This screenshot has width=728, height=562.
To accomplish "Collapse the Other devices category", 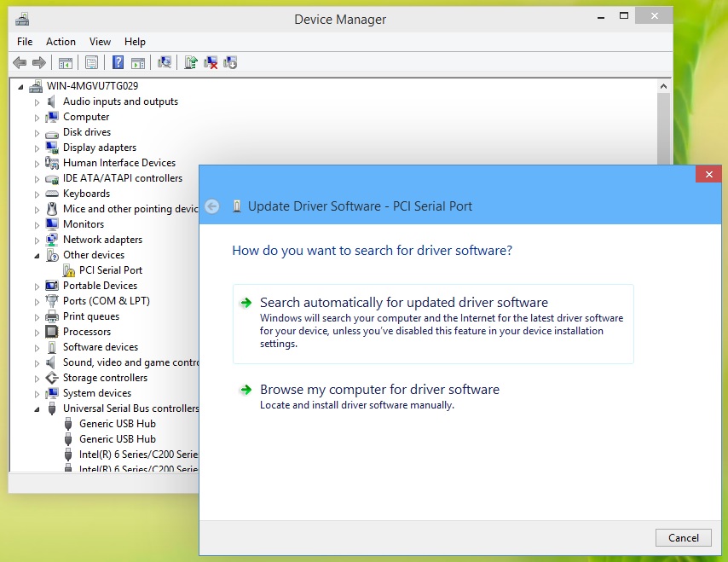I will click(x=37, y=256).
